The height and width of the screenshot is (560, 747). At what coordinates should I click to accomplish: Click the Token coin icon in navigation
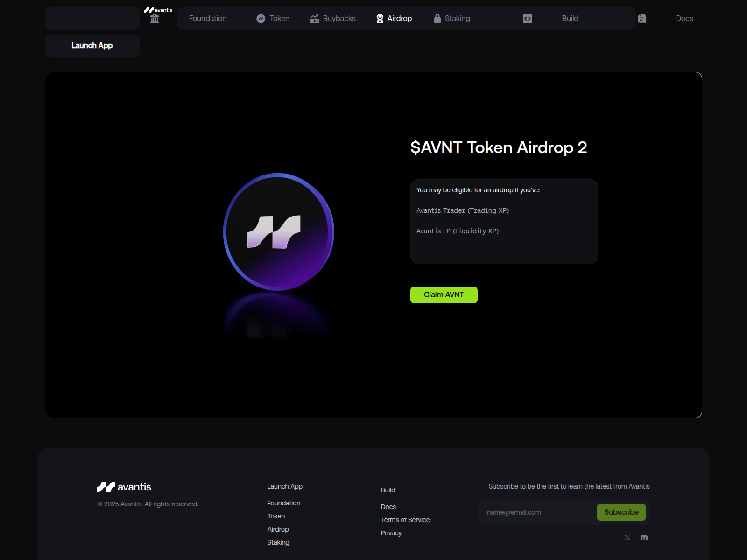[x=261, y=19]
